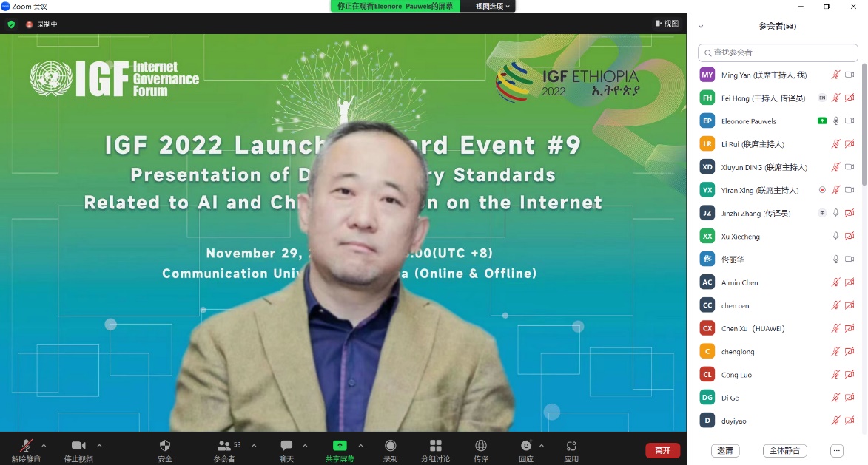868x465 pixels.
Task: Toggle the Participants (参会者) panel
Action: (224, 446)
